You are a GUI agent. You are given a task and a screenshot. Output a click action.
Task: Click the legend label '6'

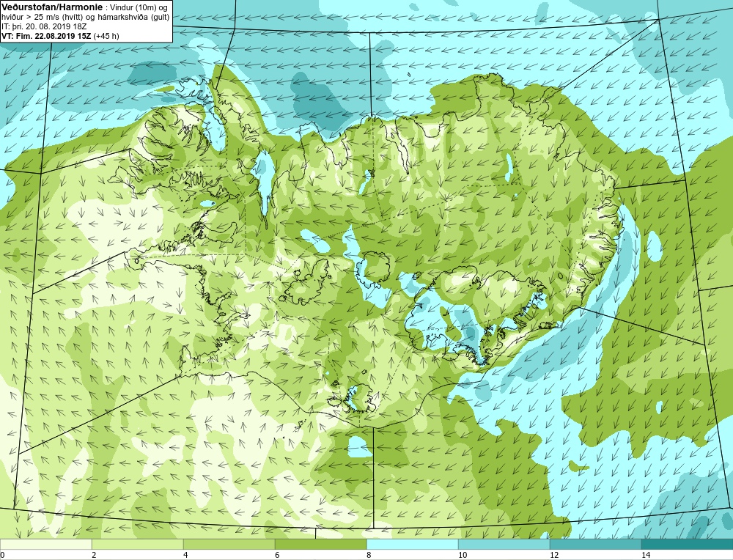(277, 555)
